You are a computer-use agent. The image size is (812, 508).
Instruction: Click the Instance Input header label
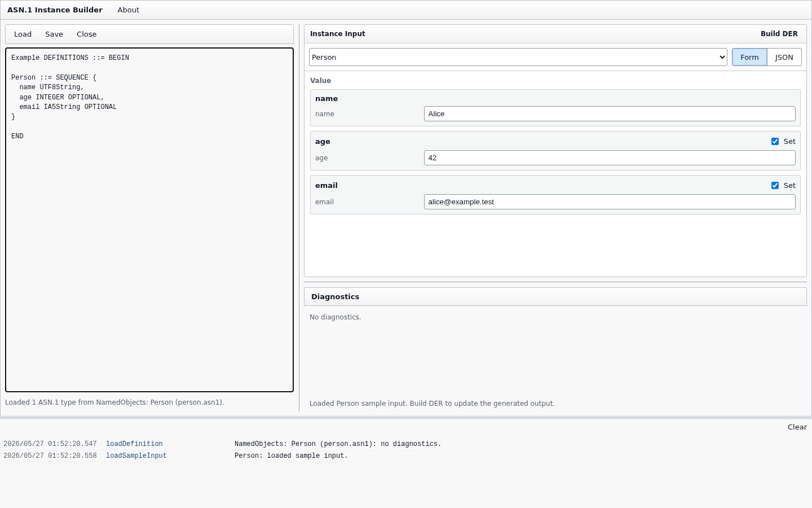337,34
